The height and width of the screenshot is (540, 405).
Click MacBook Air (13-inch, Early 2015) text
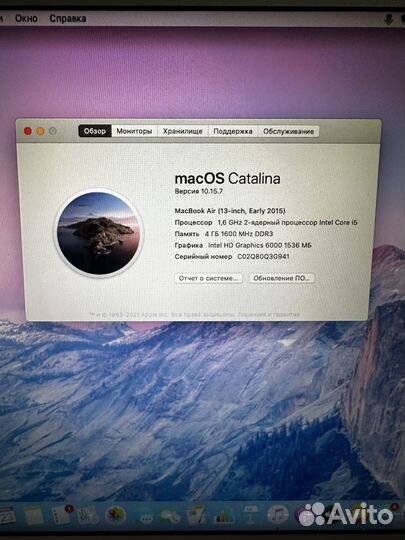(x=230, y=211)
